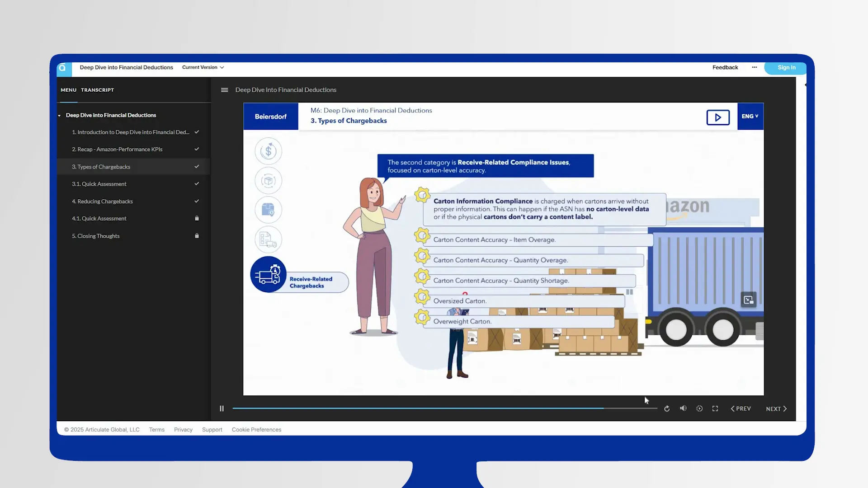The height and width of the screenshot is (488, 868).
Task: Open the Current Version dropdown
Action: click(x=203, y=67)
